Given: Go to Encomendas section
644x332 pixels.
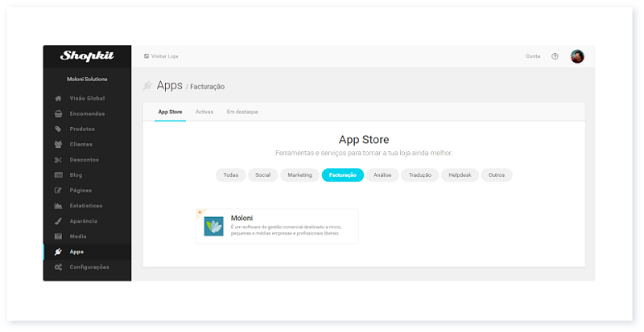Looking at the screenshot, I should pos(87,113).
